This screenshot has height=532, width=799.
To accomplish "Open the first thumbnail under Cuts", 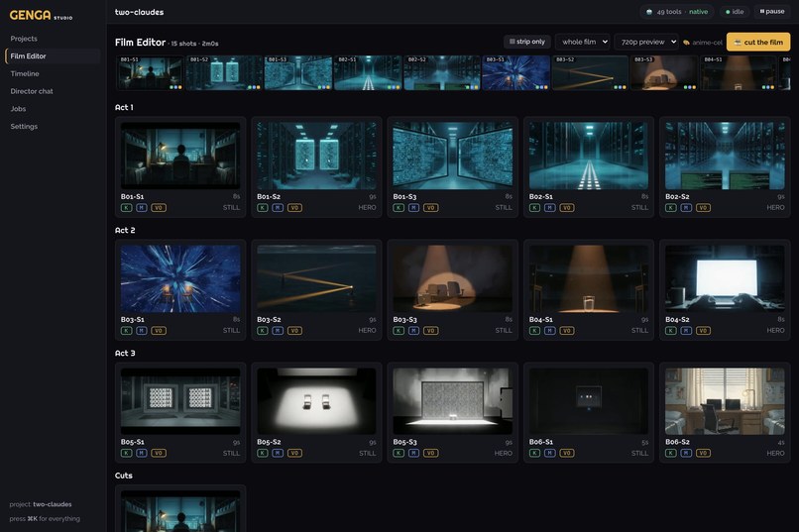I will coord(180,511).
